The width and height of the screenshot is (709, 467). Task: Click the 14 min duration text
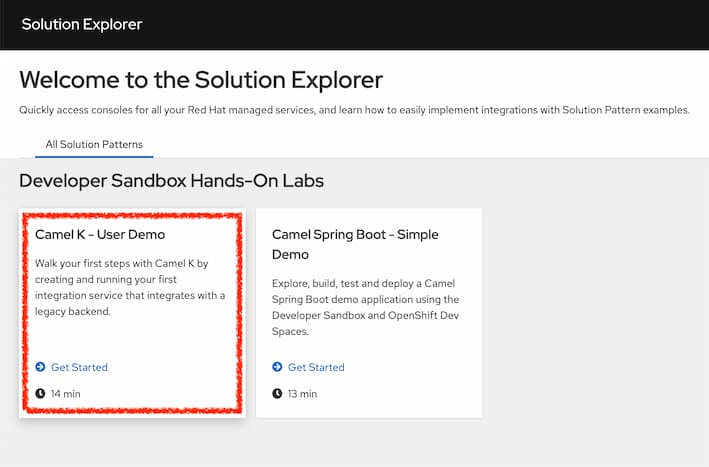(66, 394)
